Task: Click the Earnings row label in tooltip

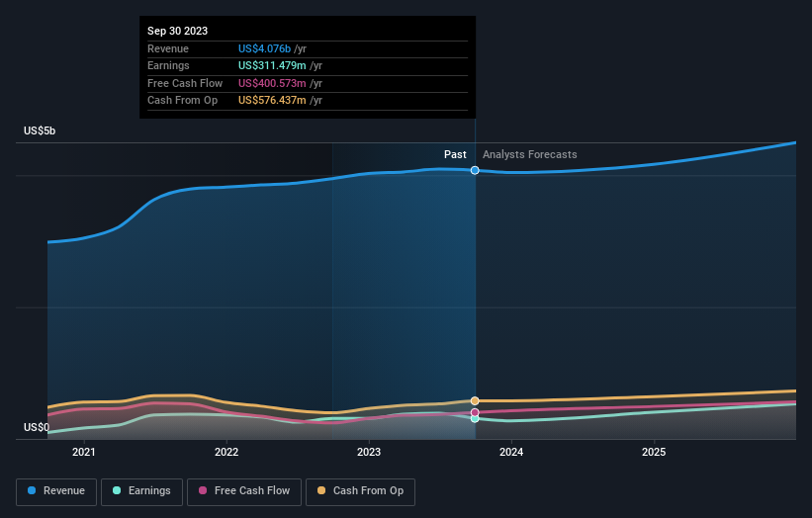Action: point(168,65)
